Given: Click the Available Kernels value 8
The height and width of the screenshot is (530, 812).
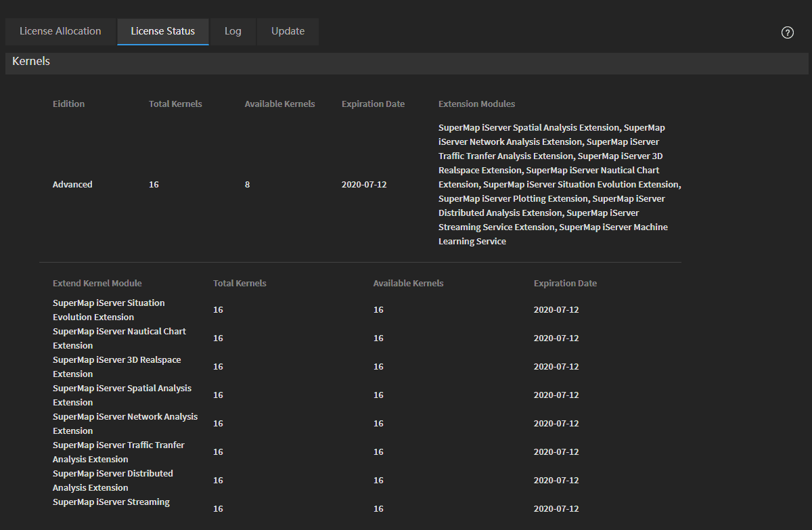Looking at the screenshot, I should (248, 185).
